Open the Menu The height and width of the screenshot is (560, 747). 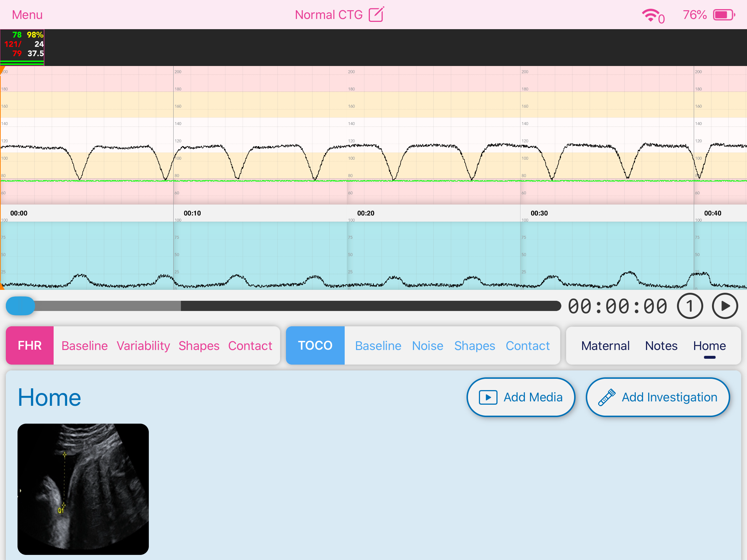point(27,15)
